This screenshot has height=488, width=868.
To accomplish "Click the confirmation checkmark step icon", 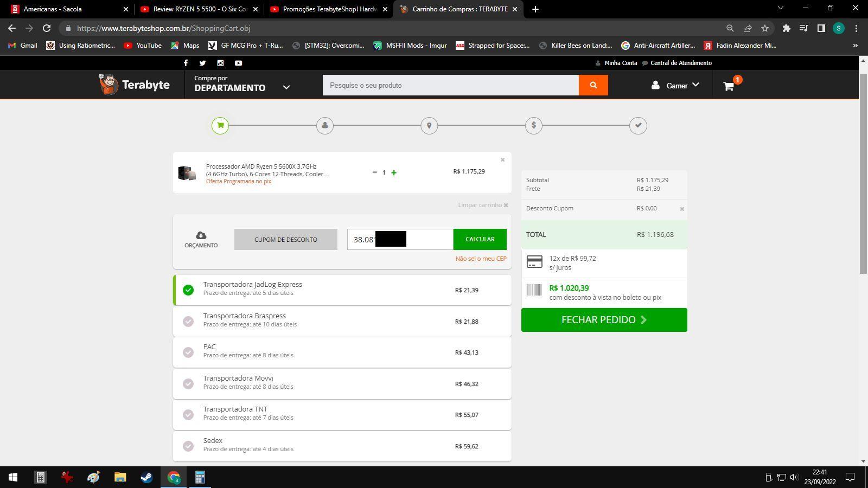I will click(x=638, y=126).
